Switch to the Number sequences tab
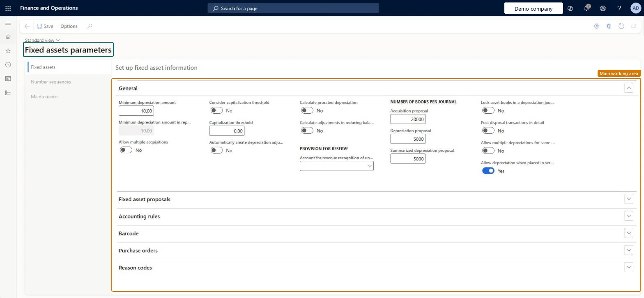 point(51,82)
